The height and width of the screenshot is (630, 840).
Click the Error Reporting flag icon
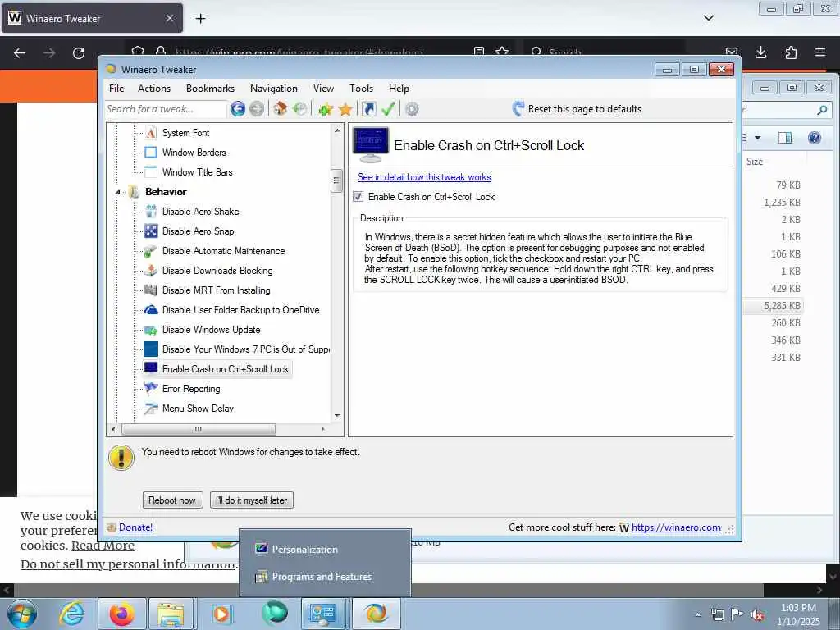pyautogui.click(x=151, y=389)
